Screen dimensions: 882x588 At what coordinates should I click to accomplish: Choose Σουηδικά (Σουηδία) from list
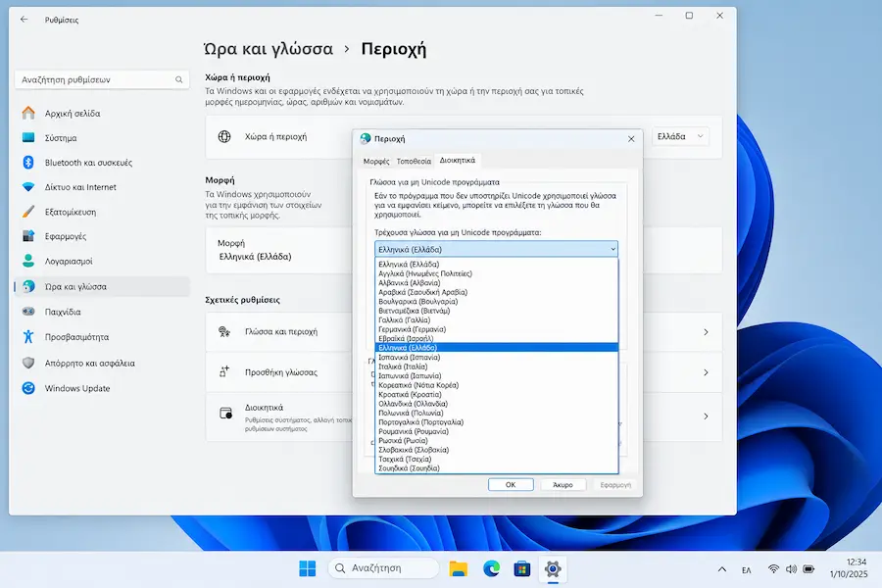point(496,468)
